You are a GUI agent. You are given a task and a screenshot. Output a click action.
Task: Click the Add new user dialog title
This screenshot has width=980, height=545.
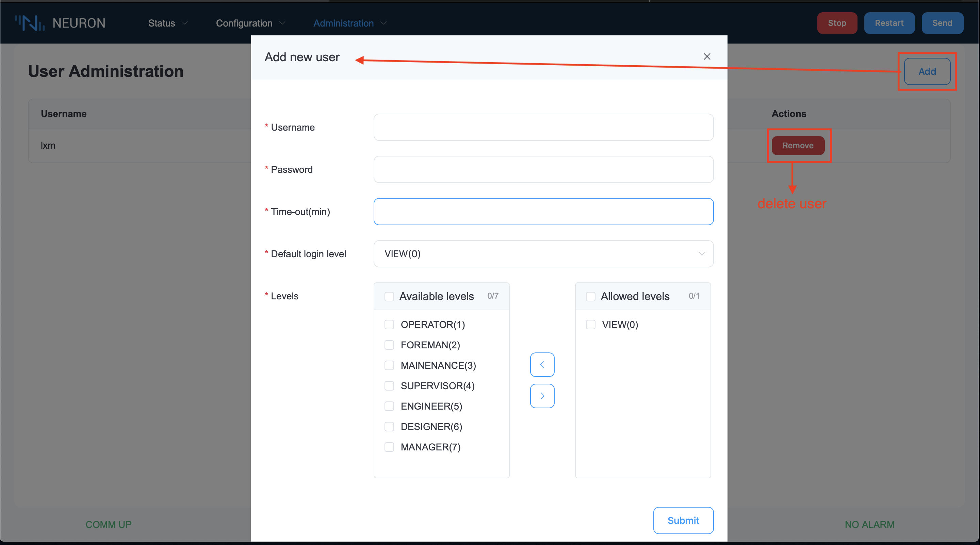[302, 57]
